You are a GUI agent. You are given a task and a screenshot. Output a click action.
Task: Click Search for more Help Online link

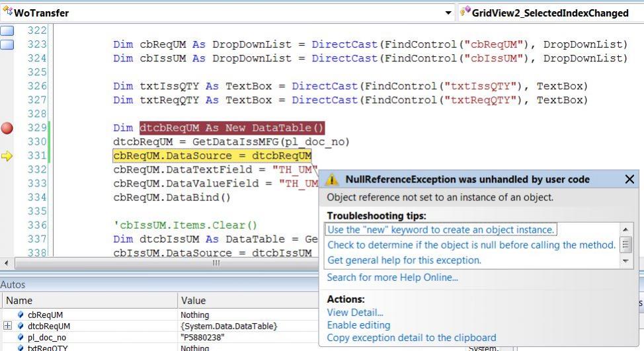point(392,278)
